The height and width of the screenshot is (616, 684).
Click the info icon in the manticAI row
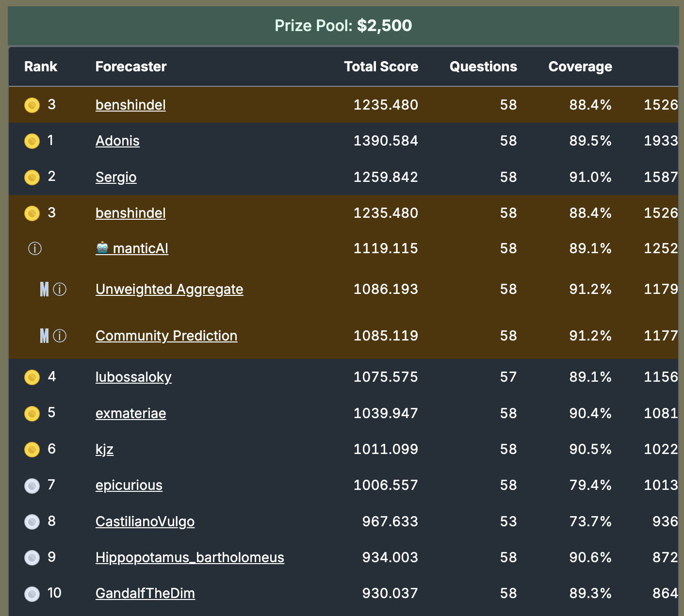[x=35, y=249]
